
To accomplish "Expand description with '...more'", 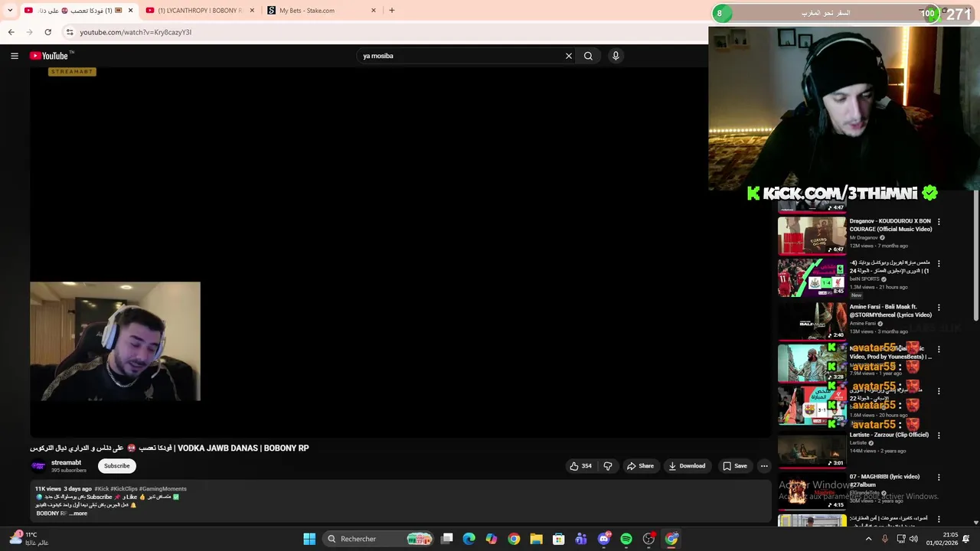I will (78, 514).
